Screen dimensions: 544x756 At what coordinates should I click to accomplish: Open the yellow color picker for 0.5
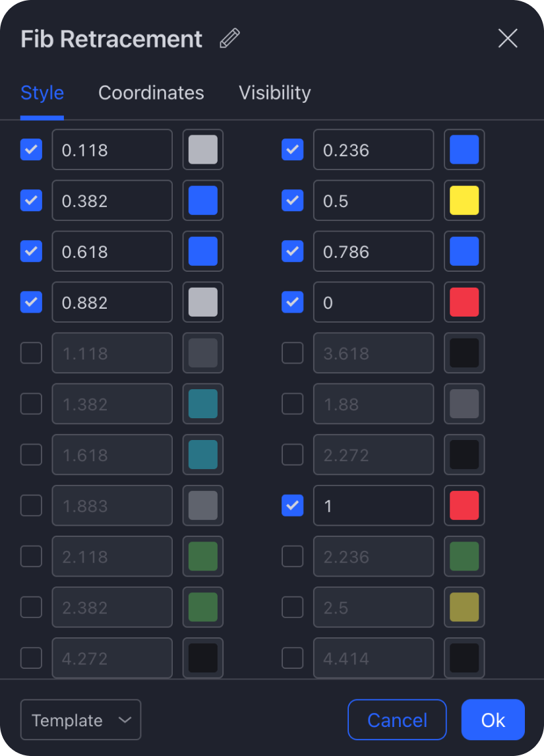[x=464, y=201]
